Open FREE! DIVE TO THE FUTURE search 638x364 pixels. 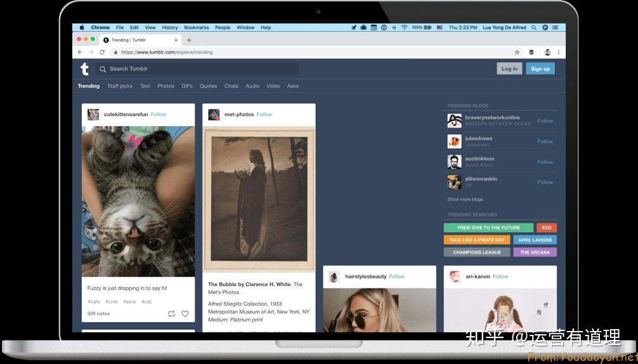[x=489, y=228]
